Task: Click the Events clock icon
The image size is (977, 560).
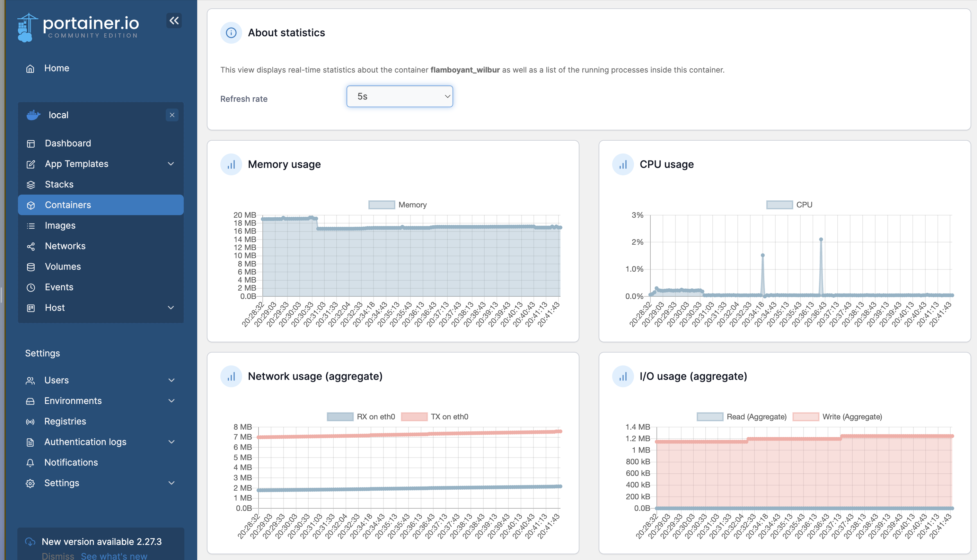Action: tap(31, 287)
